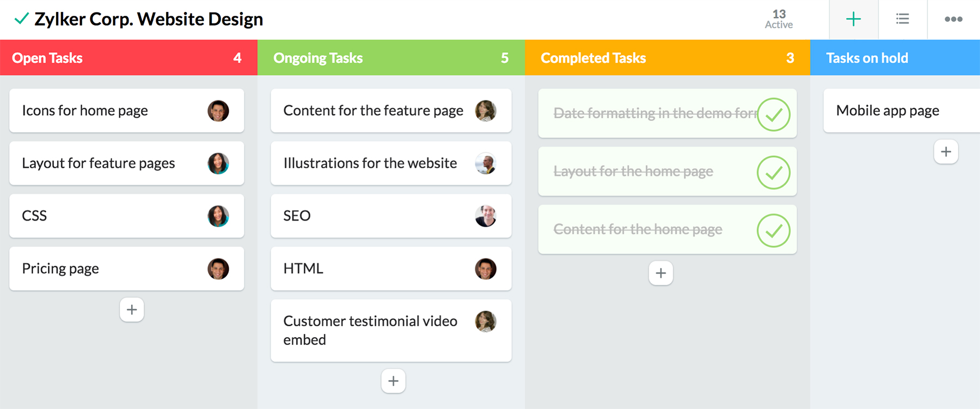
Task: Open the Mobile app page card
Action: tap(893, 111)
